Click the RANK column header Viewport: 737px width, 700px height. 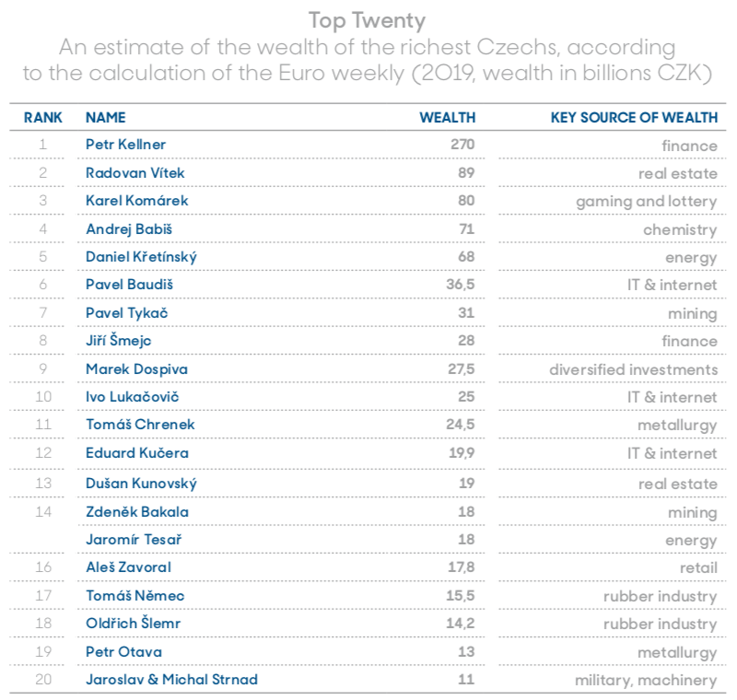click(42, 118)
